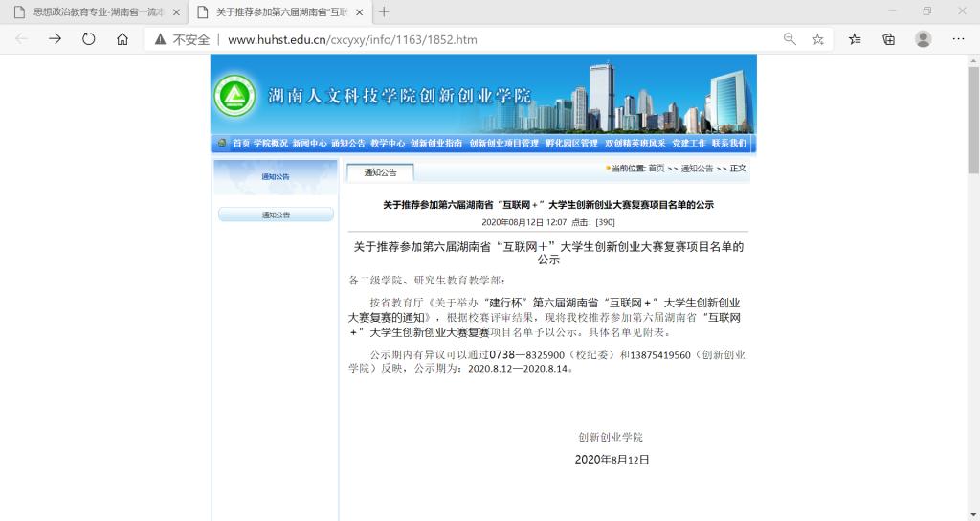Click 通知公告 button in left sidebar

(x=276, y=215)
